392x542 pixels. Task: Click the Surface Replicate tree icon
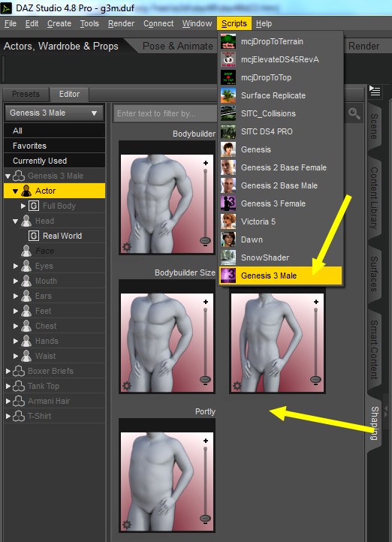(x=228, y=95)
